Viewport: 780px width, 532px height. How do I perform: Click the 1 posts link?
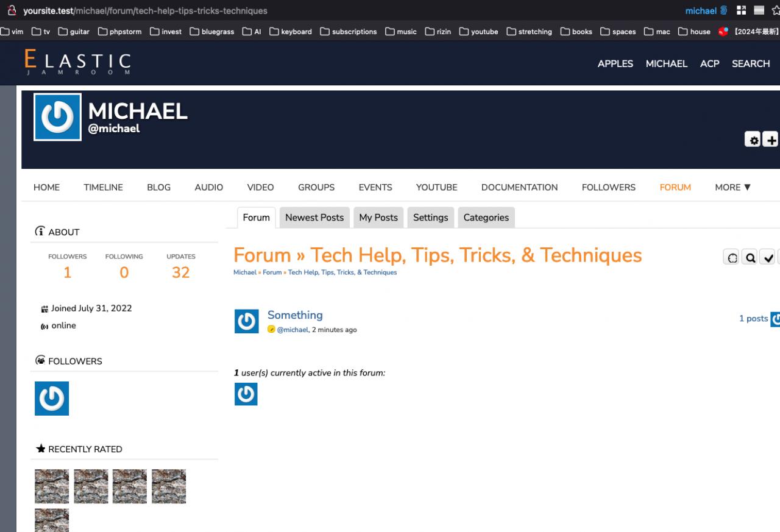[x=753, y=318]
